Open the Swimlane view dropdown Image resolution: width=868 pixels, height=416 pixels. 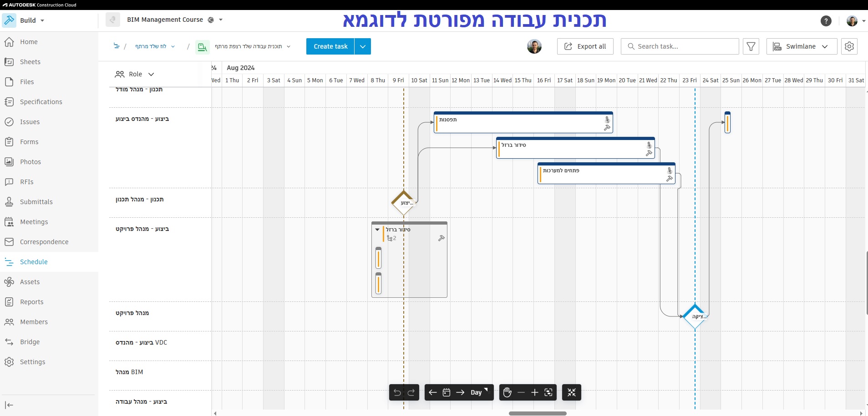pos(802,46)
